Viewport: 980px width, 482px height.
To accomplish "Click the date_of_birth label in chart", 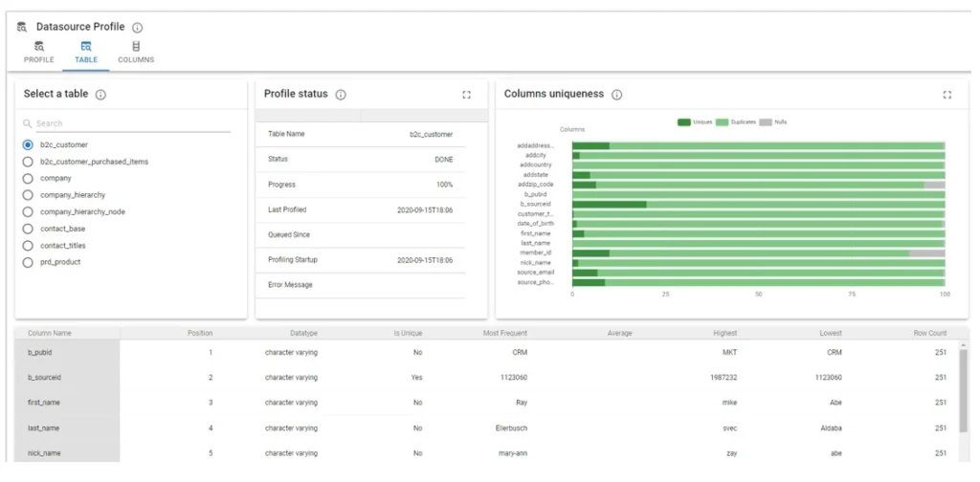I will click(x=536, y=224).
